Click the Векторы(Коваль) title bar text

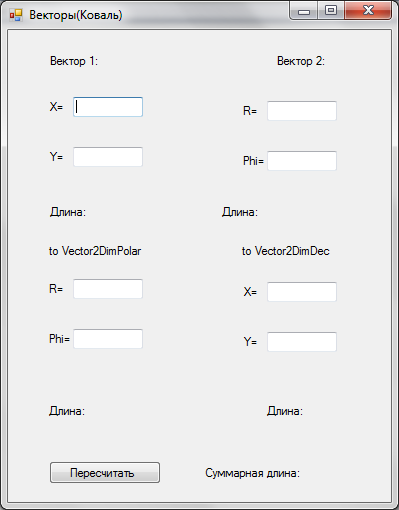coord(76,15)
